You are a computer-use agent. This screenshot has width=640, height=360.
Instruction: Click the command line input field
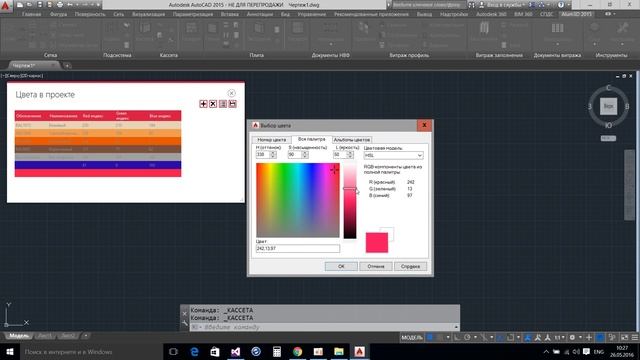point(324,327)
